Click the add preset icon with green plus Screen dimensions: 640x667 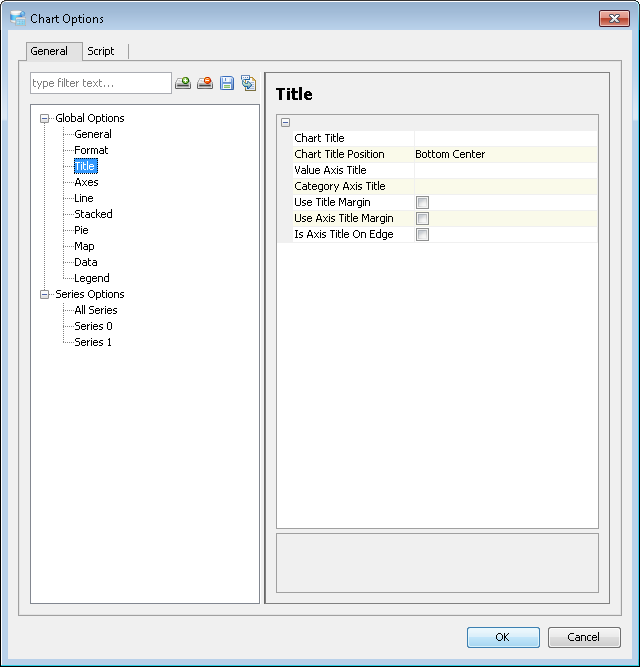coord(183,83)
